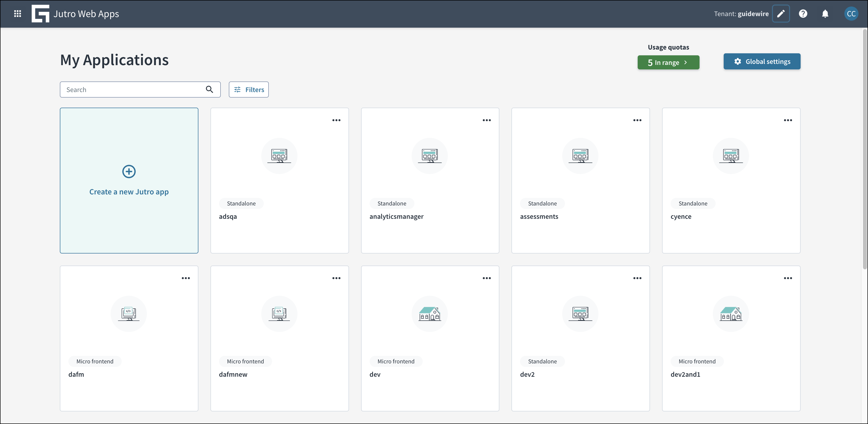Viewport: 868px width, 424px height.
Task: Open the adsqa app options menu
Action: (x=337, y=120)
